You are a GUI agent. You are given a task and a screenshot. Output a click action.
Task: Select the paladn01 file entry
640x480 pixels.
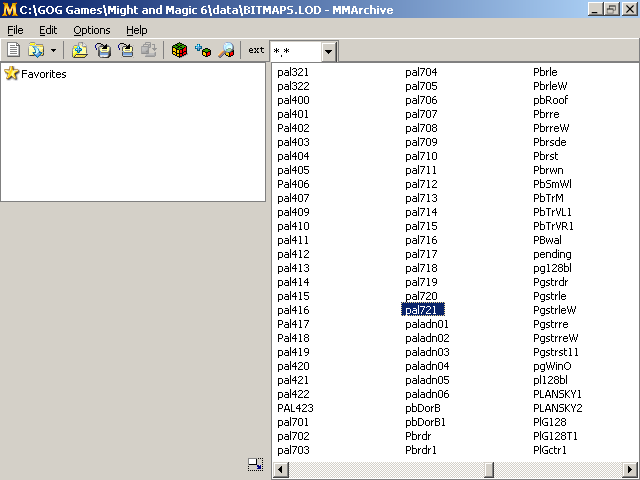coord(427,324)
